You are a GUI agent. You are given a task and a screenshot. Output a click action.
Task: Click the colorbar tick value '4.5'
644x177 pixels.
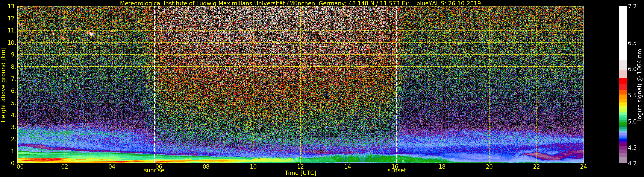click(x=632, y=147)
